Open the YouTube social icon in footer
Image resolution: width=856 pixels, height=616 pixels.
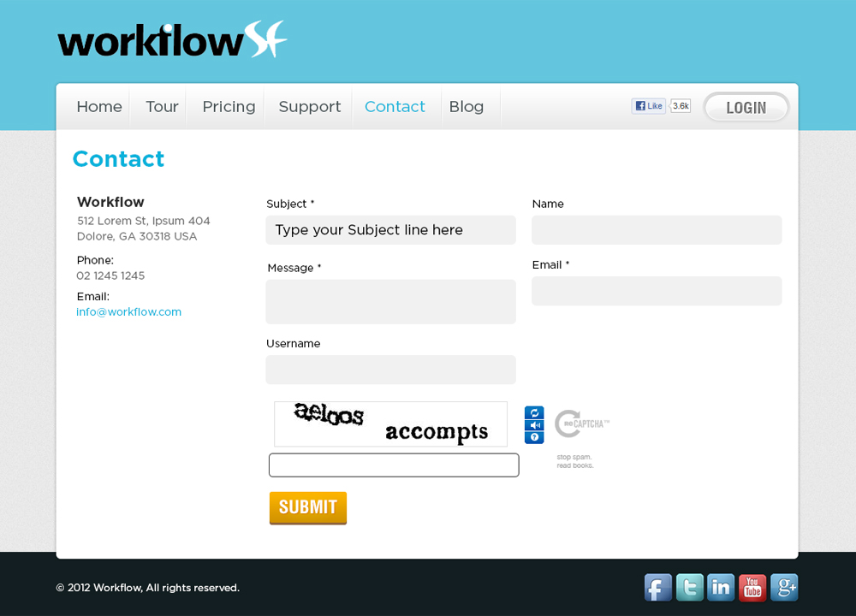point(752,588)
